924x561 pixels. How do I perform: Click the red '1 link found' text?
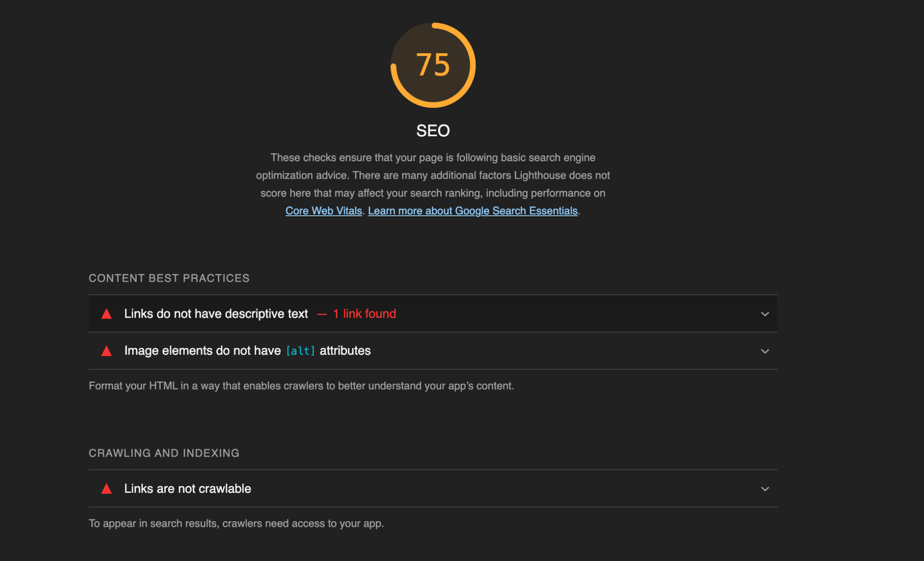coord(364,314)
